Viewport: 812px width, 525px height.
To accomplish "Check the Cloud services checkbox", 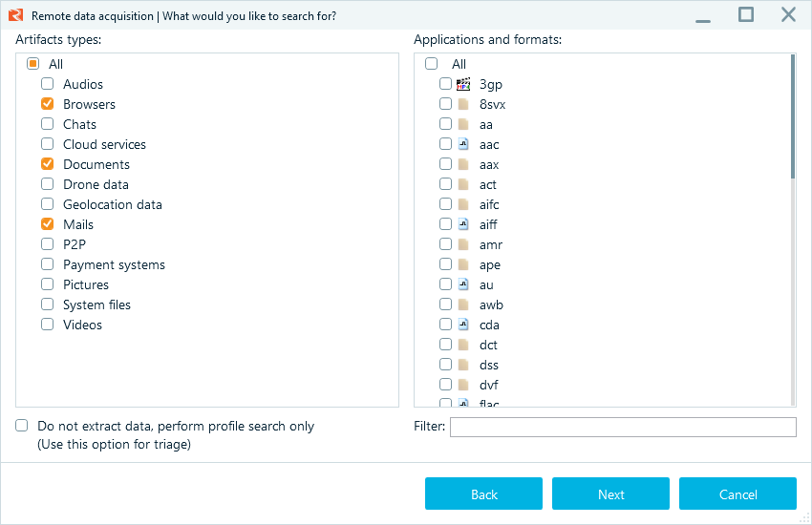I will [47, 144].
